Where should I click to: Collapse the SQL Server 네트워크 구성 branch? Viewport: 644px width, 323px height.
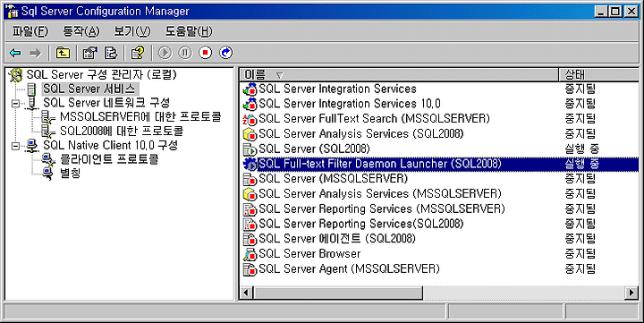[x=15, y=103]
